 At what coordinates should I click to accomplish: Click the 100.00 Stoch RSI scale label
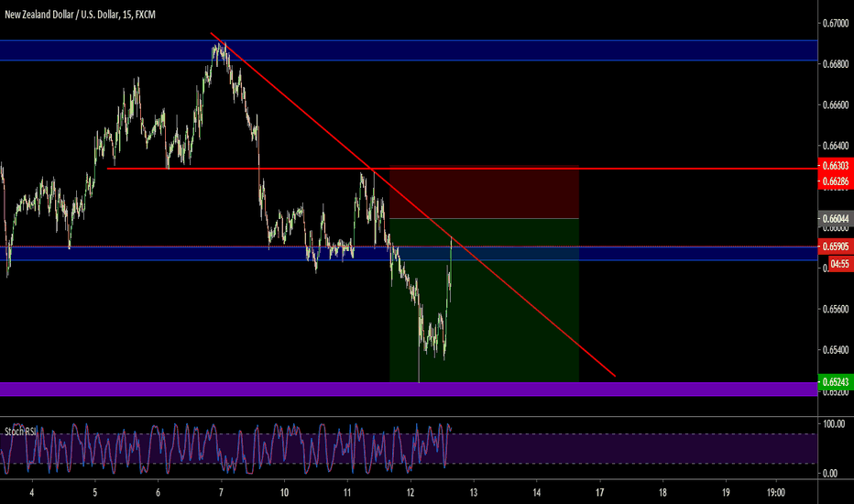click(x=834, y=424)
